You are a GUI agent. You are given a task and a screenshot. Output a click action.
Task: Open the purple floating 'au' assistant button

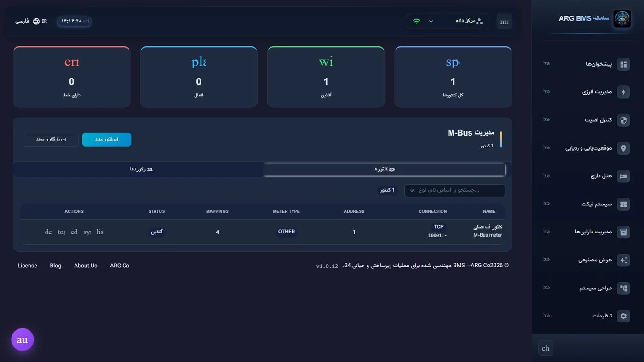[23, 340]
